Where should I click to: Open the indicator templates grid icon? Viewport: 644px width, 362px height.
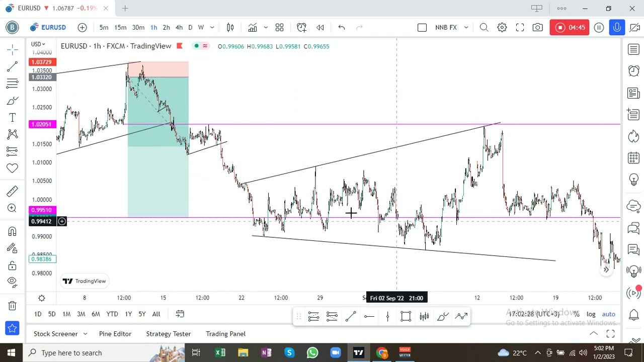coord(280,27)
